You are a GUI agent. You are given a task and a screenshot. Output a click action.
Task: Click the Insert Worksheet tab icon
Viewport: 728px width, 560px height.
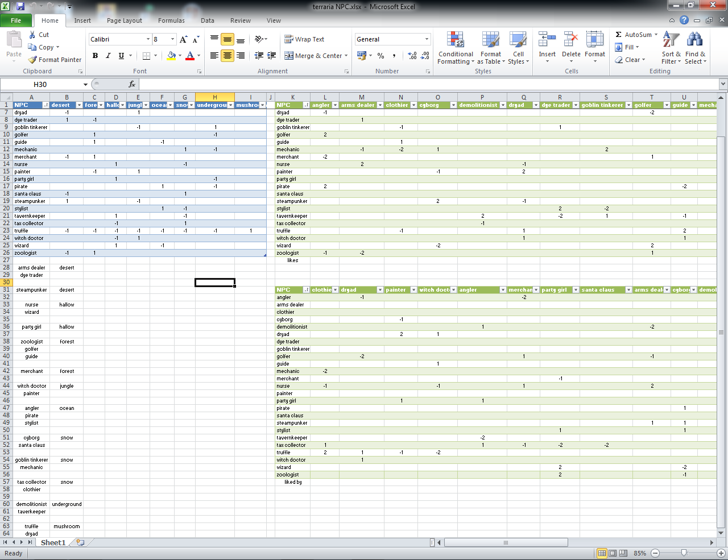pos(80,542)
